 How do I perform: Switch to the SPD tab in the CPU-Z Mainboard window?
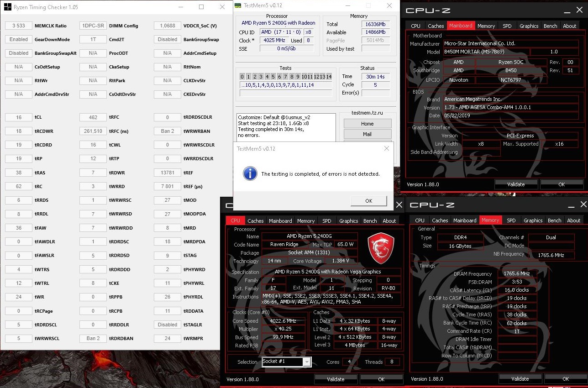(x=507, y=26)
